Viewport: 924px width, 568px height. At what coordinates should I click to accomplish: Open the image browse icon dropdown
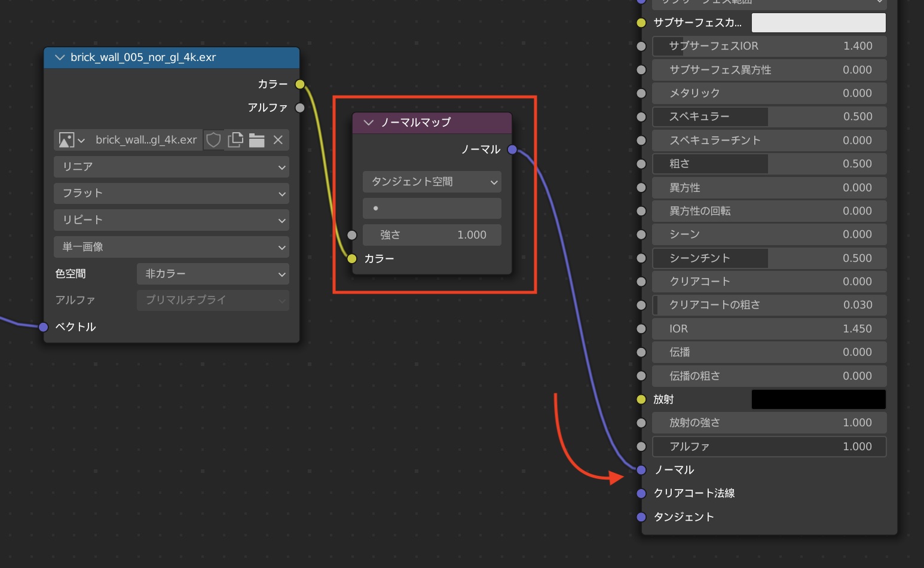pos(72,140)
